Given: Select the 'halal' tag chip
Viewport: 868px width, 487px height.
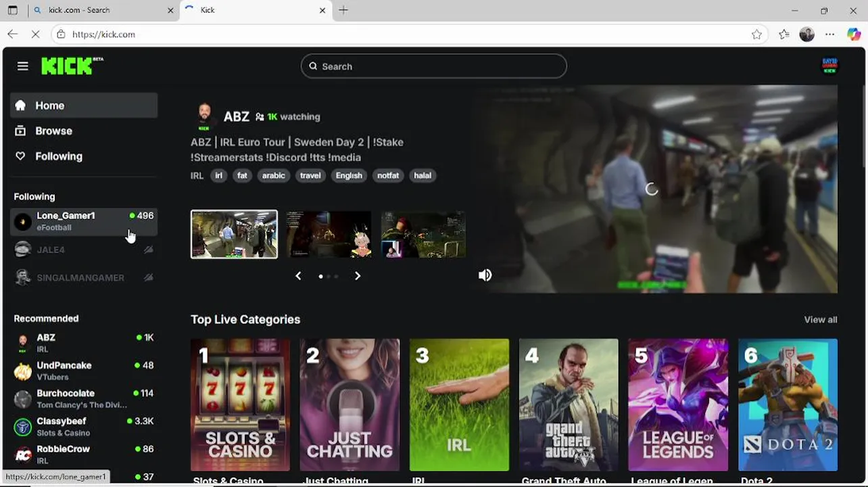Looking at the screenshot, I should point(423,176).
